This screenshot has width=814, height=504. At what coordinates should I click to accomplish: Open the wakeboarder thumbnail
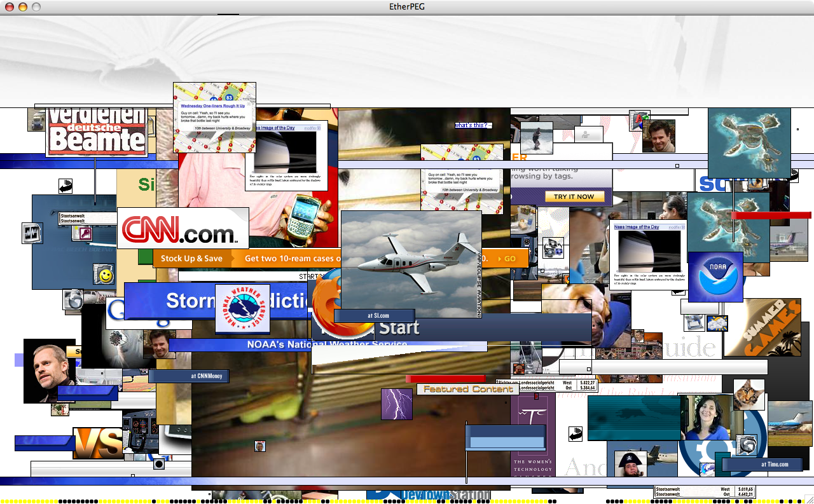coord(537,138)
